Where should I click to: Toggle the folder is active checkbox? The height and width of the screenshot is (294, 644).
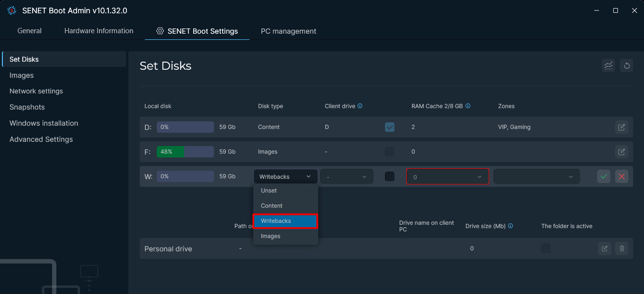point(546,248)
